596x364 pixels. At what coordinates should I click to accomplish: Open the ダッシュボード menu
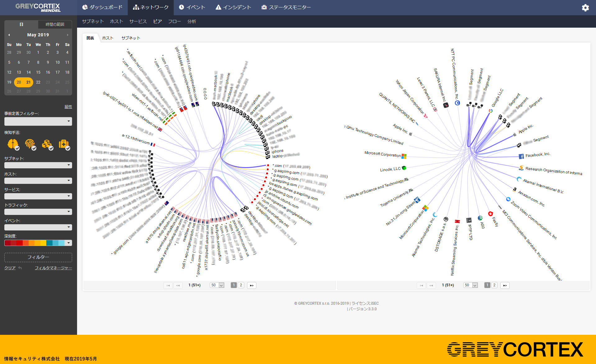103,7
